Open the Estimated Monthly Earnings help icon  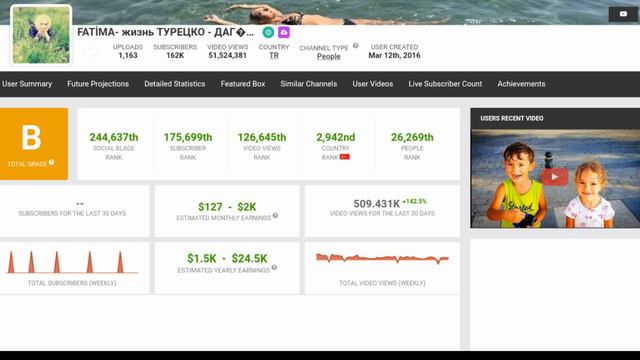pyautogui.click(x=275, y=216)
